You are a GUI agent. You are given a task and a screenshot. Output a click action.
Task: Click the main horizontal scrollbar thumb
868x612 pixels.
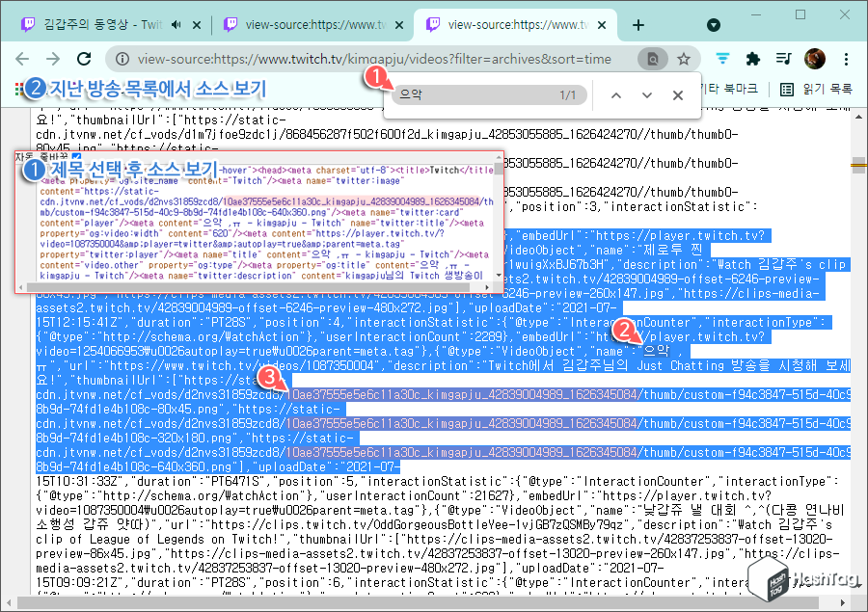[x=418, y=602]
